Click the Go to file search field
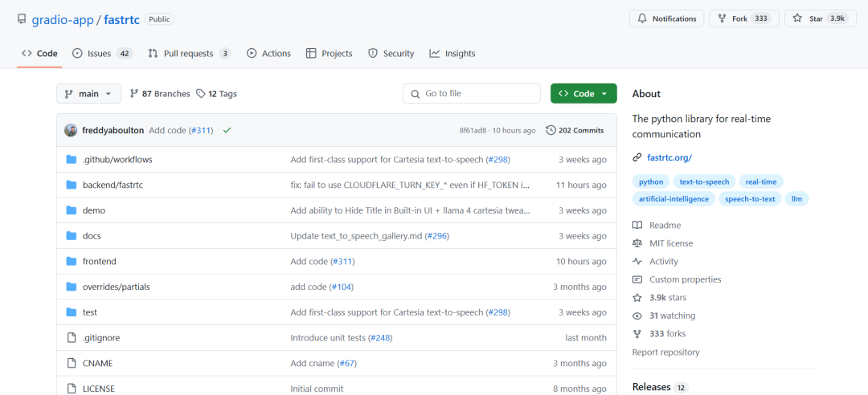The height and width of the screenshot is (395, 868). point(472,94)
